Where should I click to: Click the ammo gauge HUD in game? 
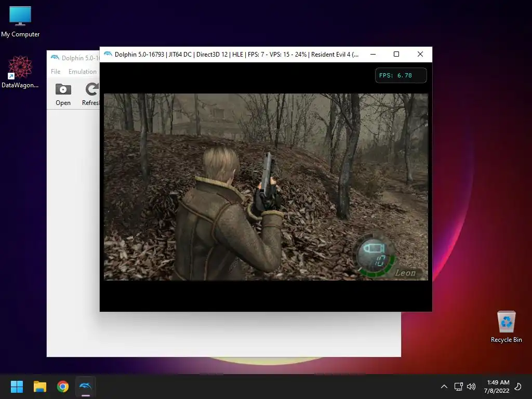375,255
